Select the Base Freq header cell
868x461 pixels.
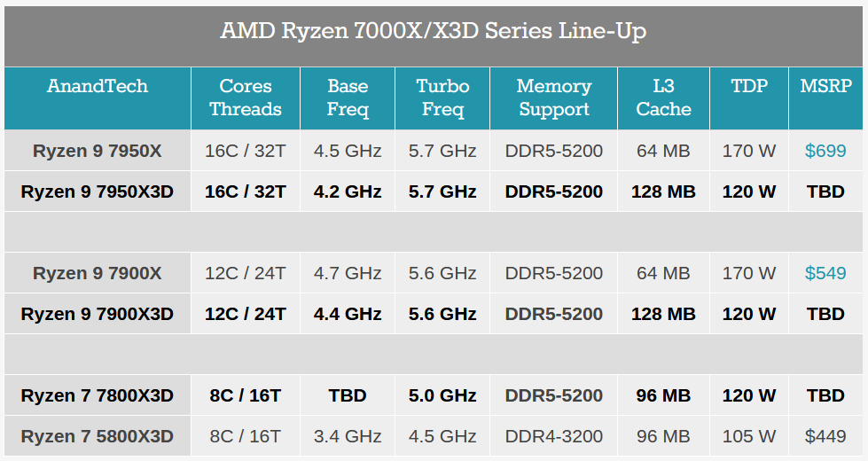coord(348,98)
